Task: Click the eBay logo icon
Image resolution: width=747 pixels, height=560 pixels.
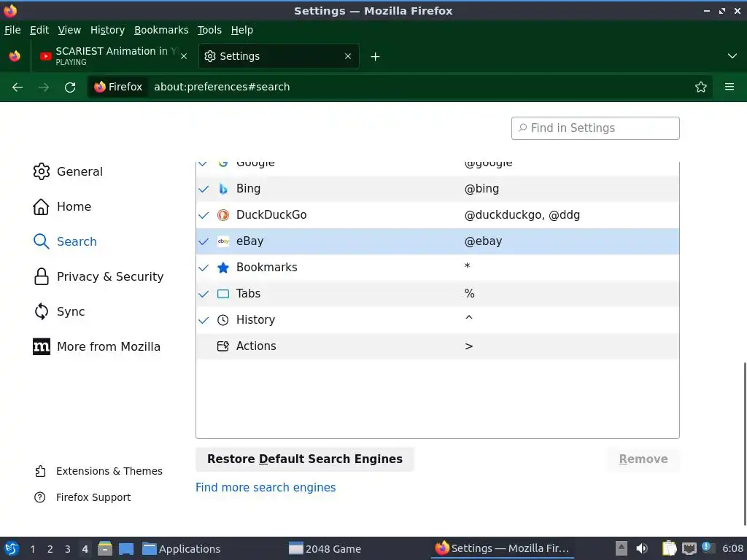Action: pos(223,241)
